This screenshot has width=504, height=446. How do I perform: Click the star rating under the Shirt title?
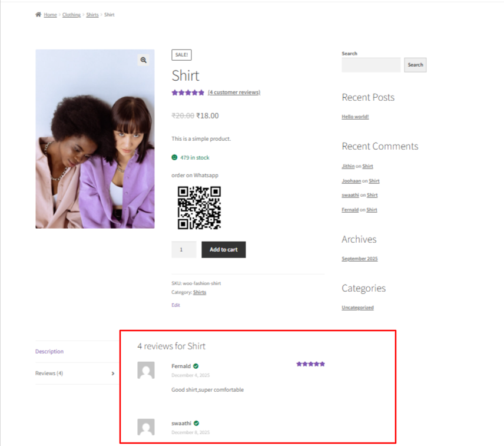(x=187, y=92)
